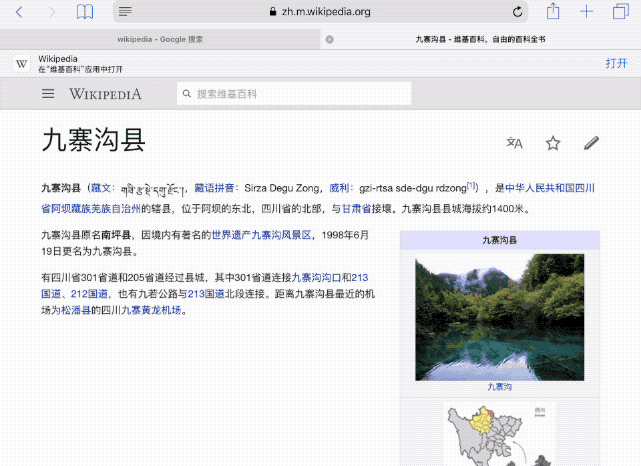Open 省阿坝藏族羌族自治州 link
This screenshot has width=641, height=466.
pos(91,208)
